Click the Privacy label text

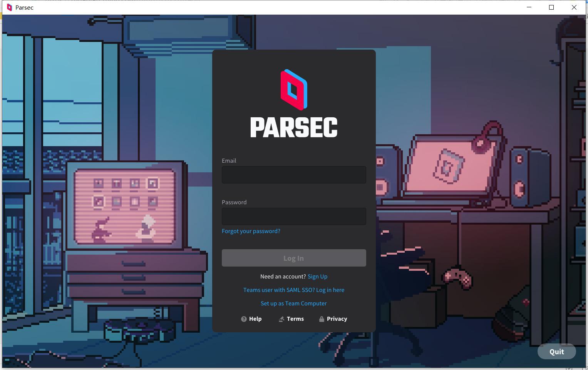click(x=337, y=318)
